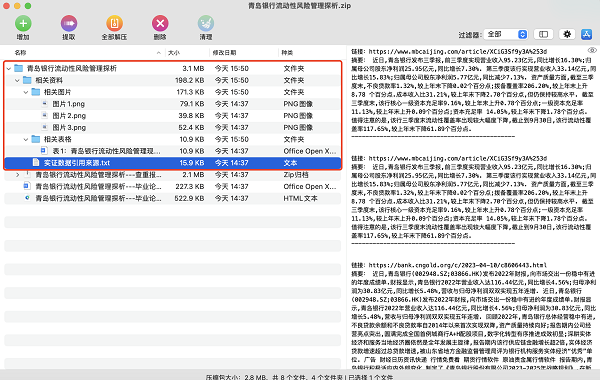The height and width of the screenshot is (380, 600).
Task: Open the filter dropdown showing 全部
Action: (505, 34)
